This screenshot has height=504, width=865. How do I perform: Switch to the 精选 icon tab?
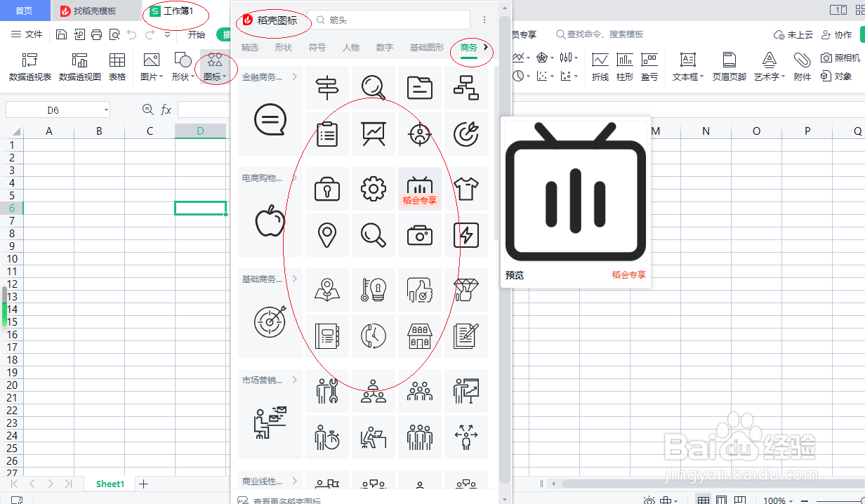pos(250,48)
